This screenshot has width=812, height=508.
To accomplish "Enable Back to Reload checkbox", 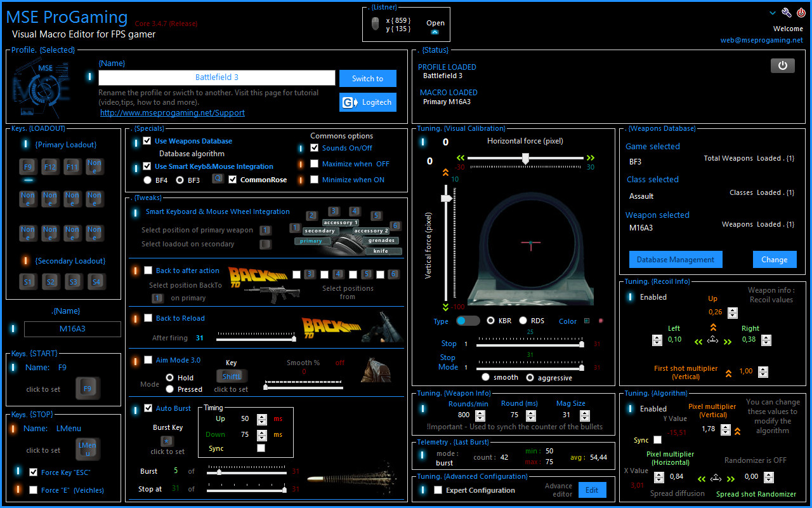I will 148,318.
